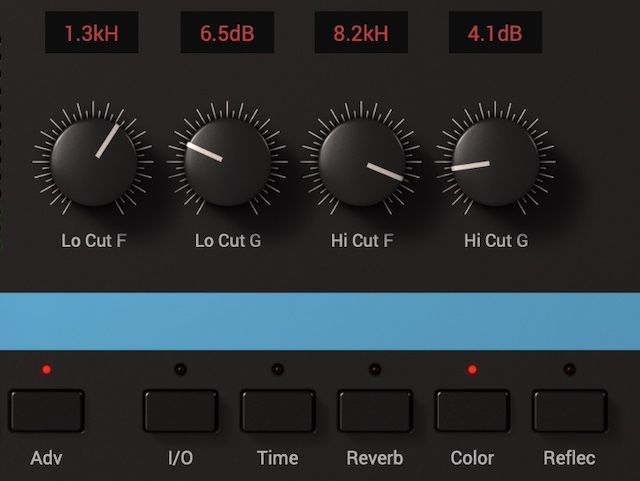The image size is (640, 481).
Task: Click the lit red LED above Color
Action: 472,370
